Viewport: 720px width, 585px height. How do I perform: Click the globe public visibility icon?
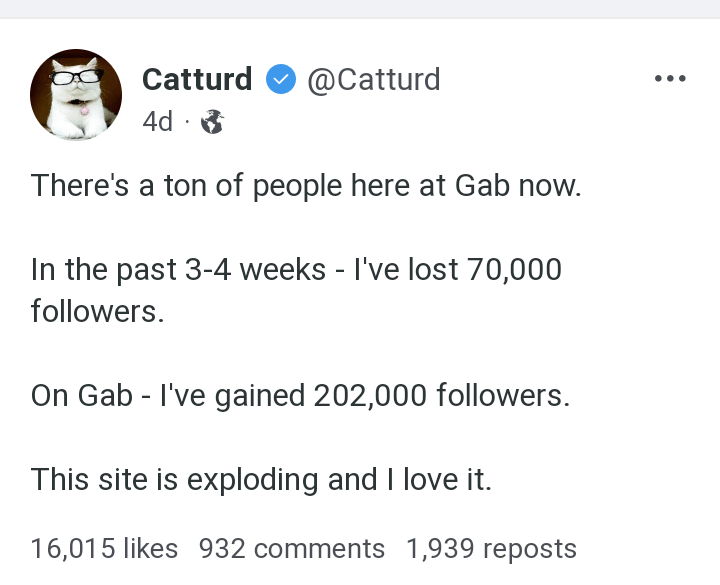[x=212, y=122]
